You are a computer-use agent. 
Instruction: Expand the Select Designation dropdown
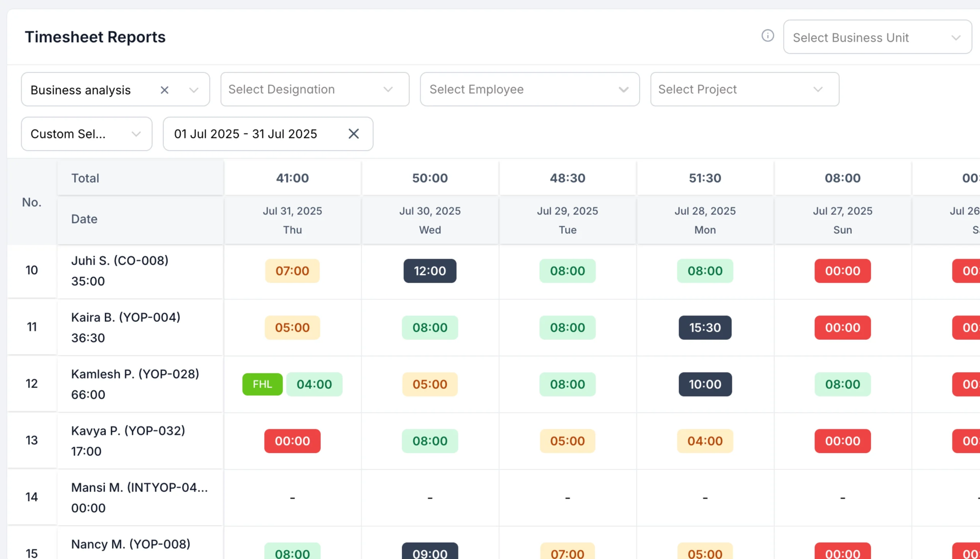pyautogui.click(x=315, y=89)
